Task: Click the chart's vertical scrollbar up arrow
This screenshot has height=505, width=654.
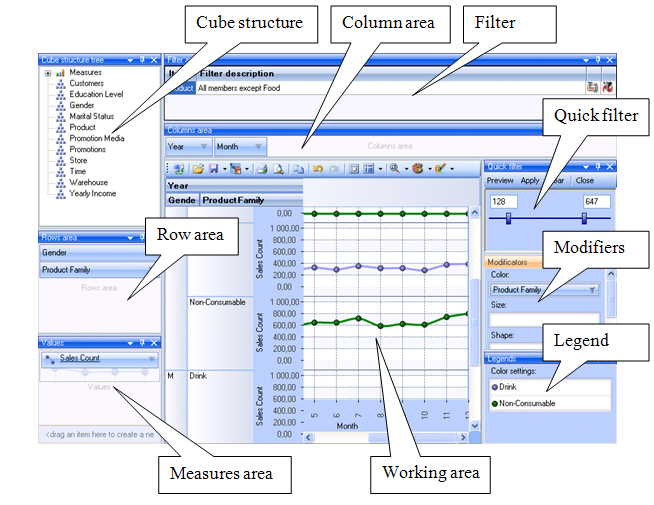Action: pyautogui.click(x=475, y=213)
